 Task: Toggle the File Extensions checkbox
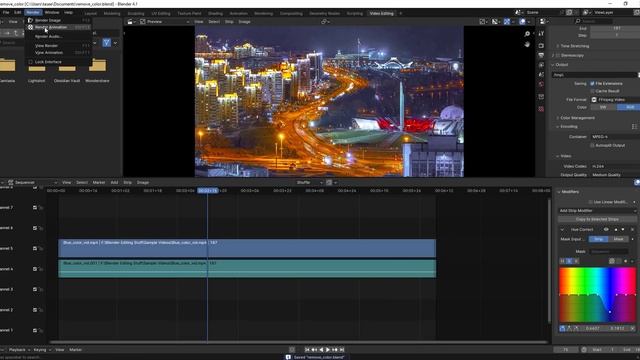pos(592,84)
